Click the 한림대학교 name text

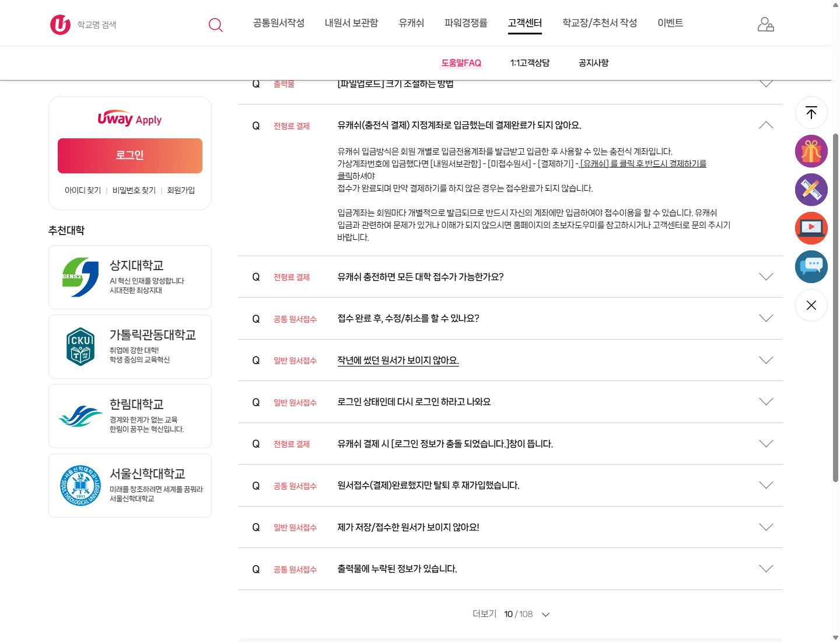point(136,404)
